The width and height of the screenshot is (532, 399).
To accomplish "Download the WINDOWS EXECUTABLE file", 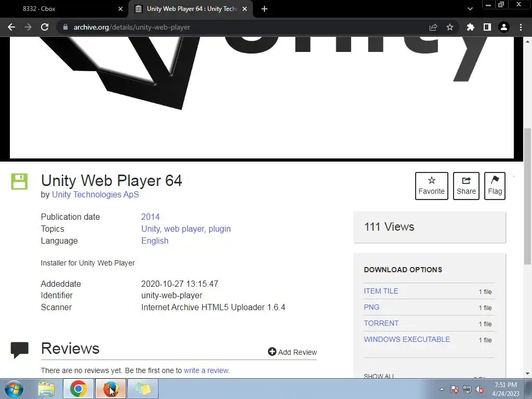I will point(407,339).
